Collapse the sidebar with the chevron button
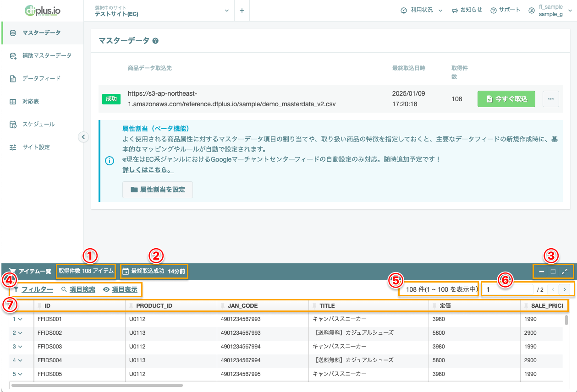Viewport: 577px width, 392px height. [x=83, y=136]
